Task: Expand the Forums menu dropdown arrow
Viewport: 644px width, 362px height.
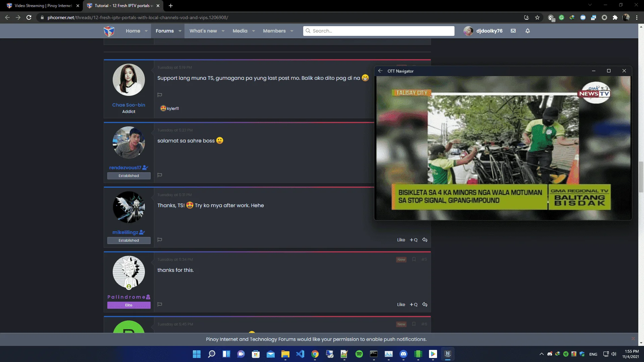Action: point(180,31)
